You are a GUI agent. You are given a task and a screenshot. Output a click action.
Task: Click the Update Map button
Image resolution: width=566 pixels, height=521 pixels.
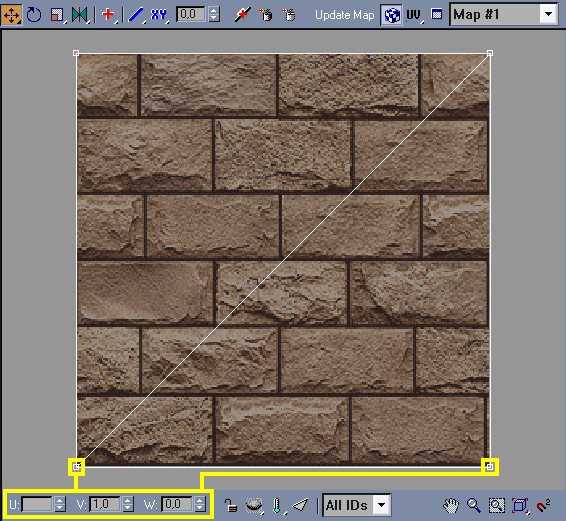point(344,15)
